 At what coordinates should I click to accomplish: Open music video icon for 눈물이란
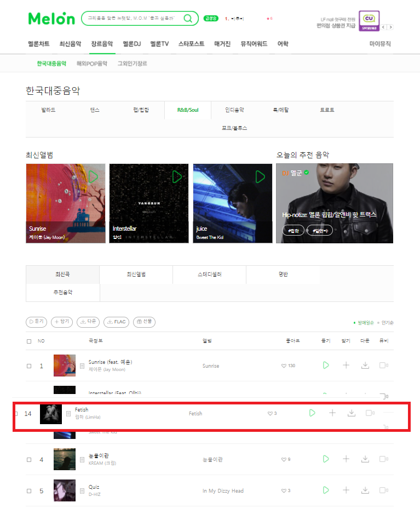pos(384,459)
